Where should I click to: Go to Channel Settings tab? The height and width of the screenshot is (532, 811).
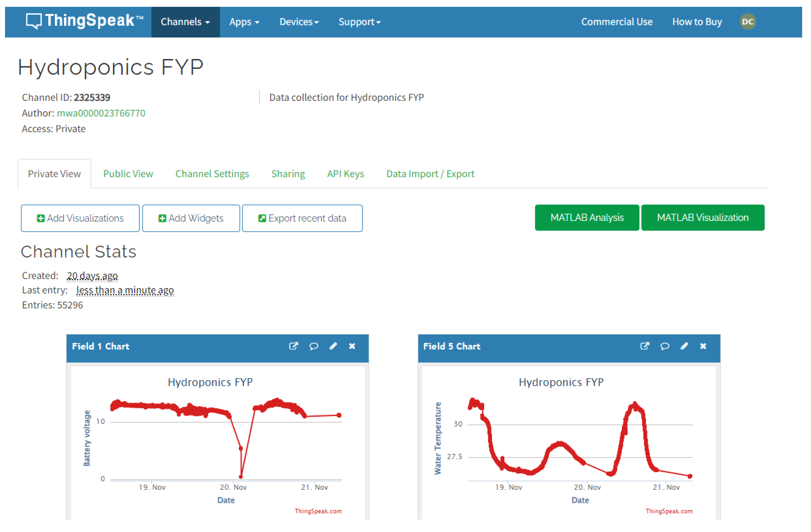(212, 174)
